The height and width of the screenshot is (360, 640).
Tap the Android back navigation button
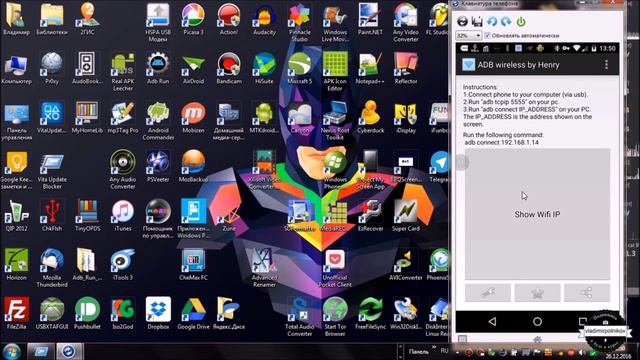492,322
